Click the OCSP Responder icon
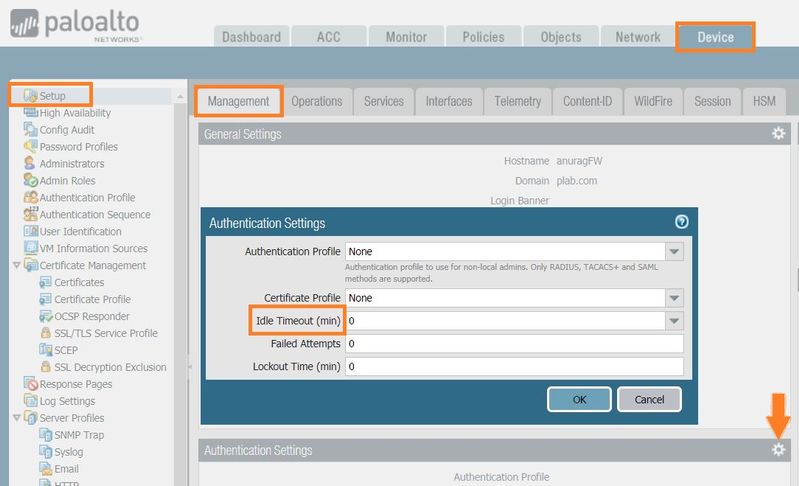This screenshot has height=486, width=799. click(x=45, y=316)
